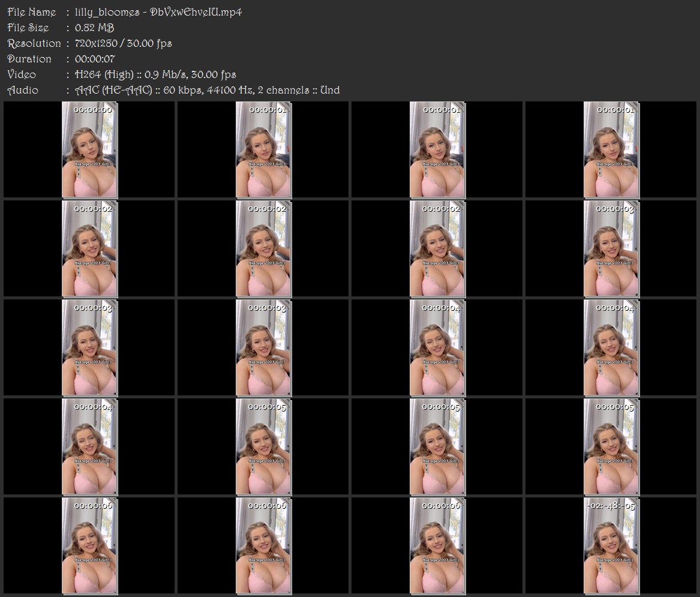The image size is (700, 597).
Task: Select the "Video" label
Action: 22,74
